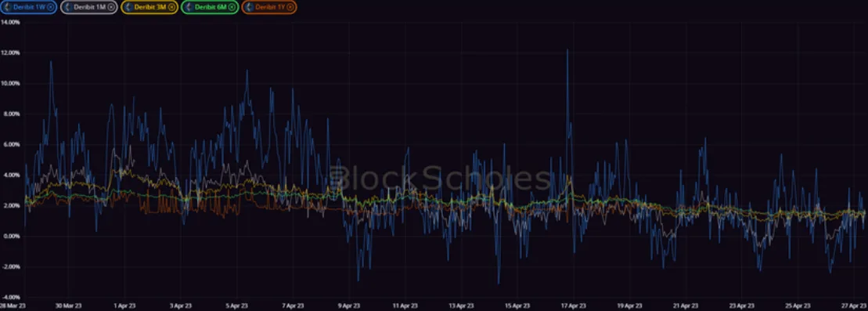Screen dimensions: 868x311
Task: Select the grey Deribit 1M label
Action: [90, 7]
